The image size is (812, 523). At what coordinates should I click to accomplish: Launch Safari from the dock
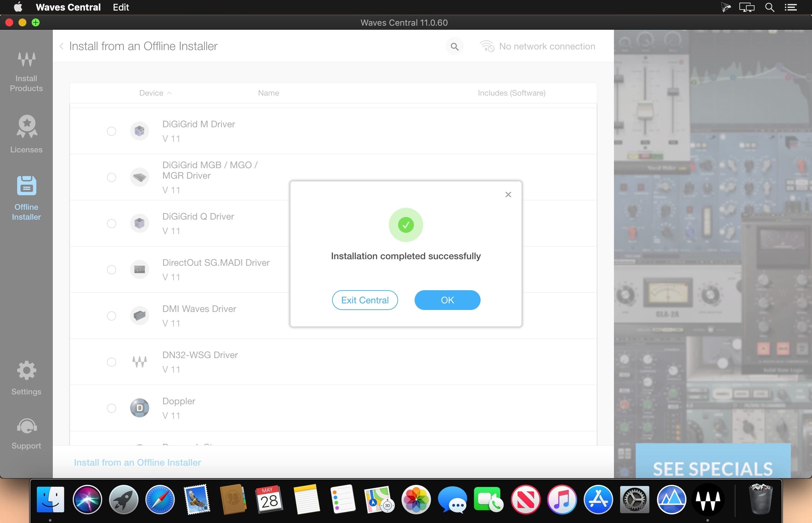click(160, 499)
